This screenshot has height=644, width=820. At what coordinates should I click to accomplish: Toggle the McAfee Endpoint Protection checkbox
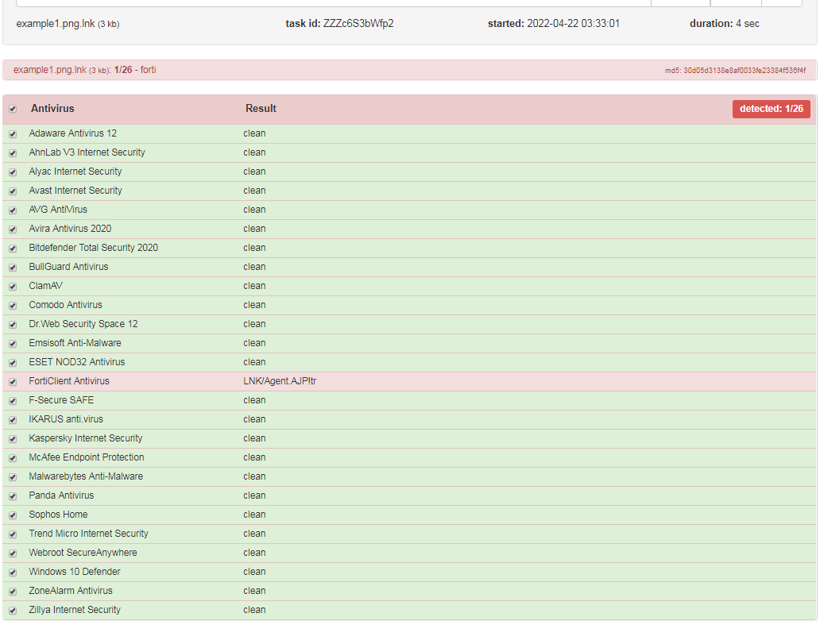point(13,458)
